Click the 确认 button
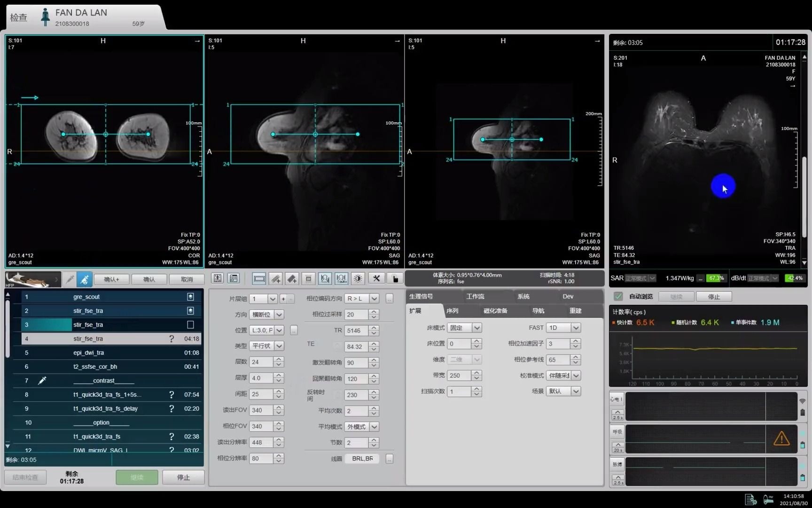The image size is (812, 508). (149, 279)
